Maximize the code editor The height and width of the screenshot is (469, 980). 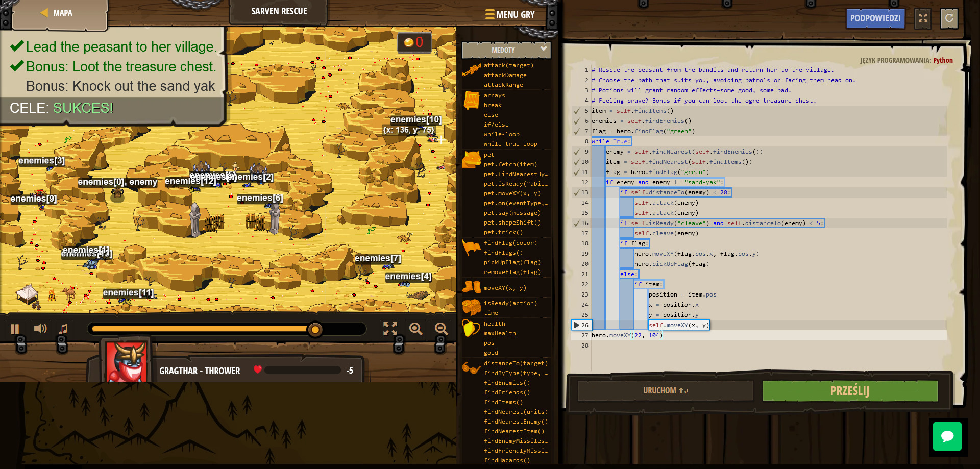pos(923,18)
